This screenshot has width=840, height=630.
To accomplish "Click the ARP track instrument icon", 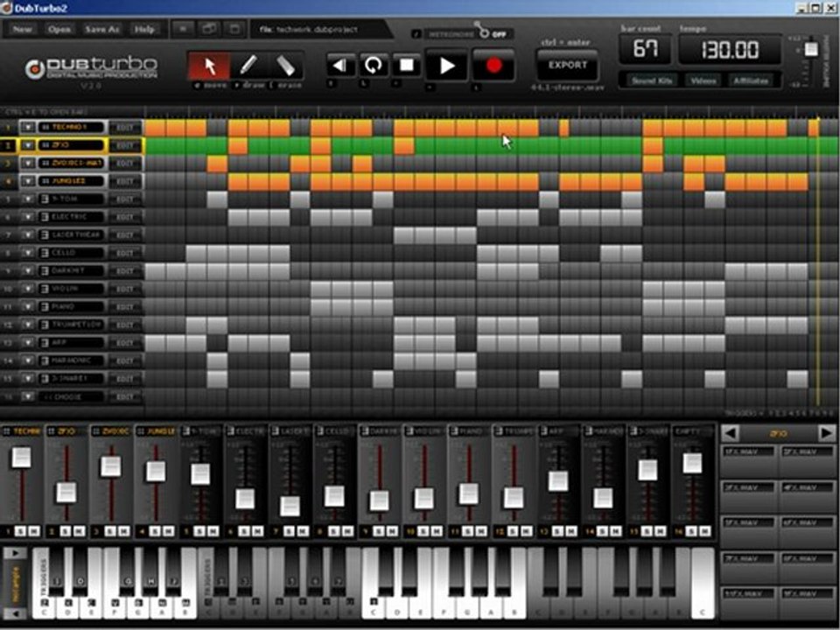I will pyautogui.click(x=45, y=343).
